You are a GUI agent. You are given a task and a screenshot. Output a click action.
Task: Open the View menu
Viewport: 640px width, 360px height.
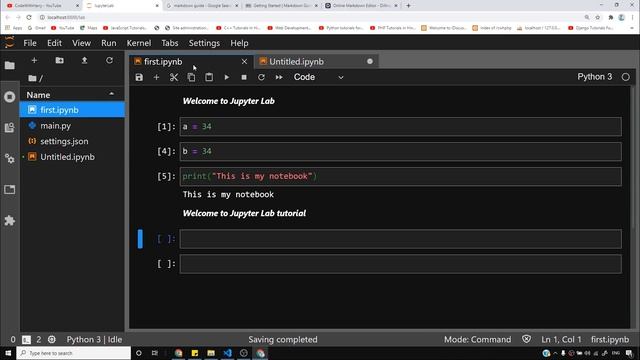82,43
